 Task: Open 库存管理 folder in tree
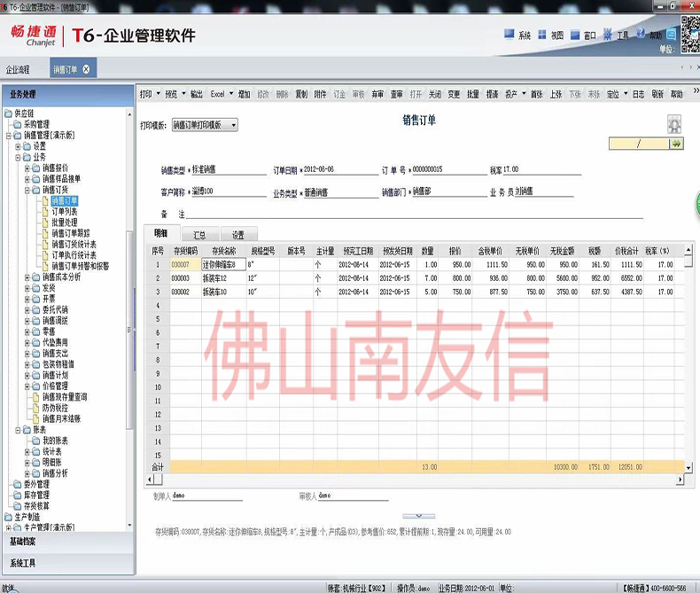coord(36,495)
